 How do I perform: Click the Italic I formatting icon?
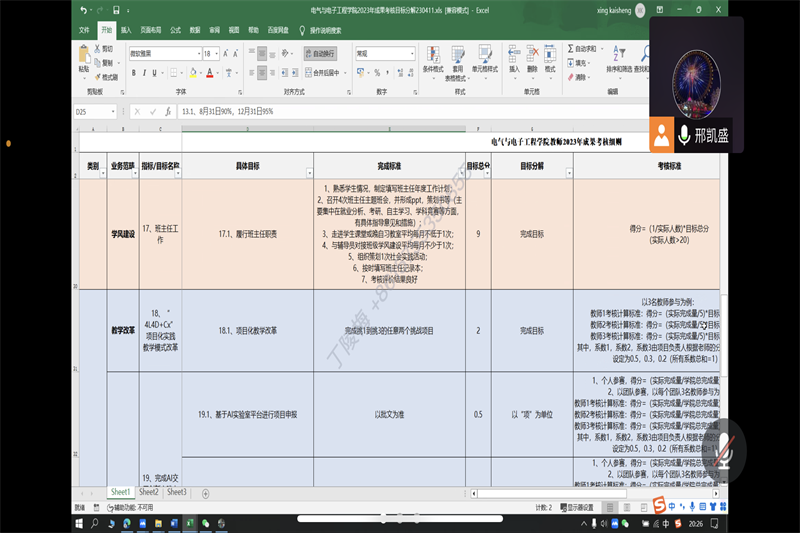point(145,73)
